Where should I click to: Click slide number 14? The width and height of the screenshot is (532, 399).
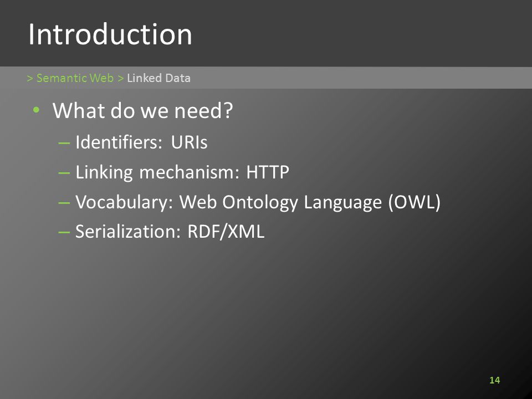495,380
